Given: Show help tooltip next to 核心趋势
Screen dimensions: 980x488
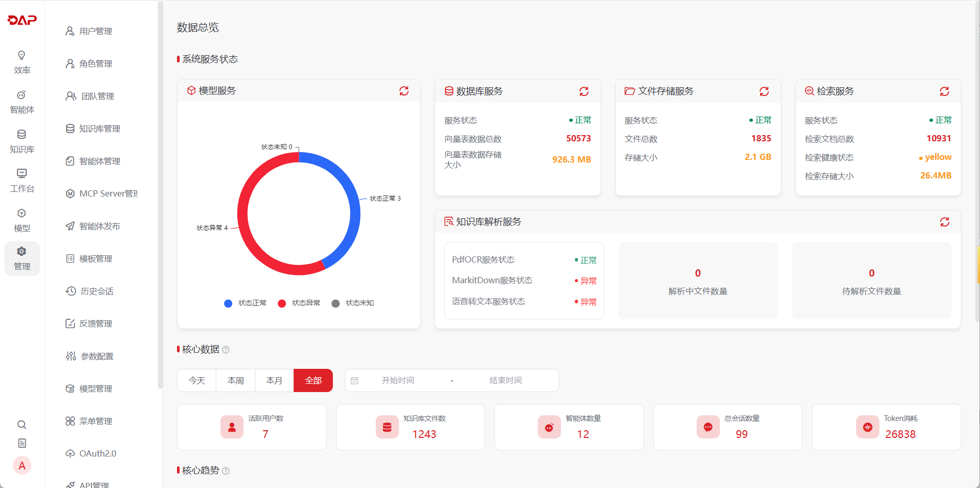Looking at the screenshot, I should point(226,470).
